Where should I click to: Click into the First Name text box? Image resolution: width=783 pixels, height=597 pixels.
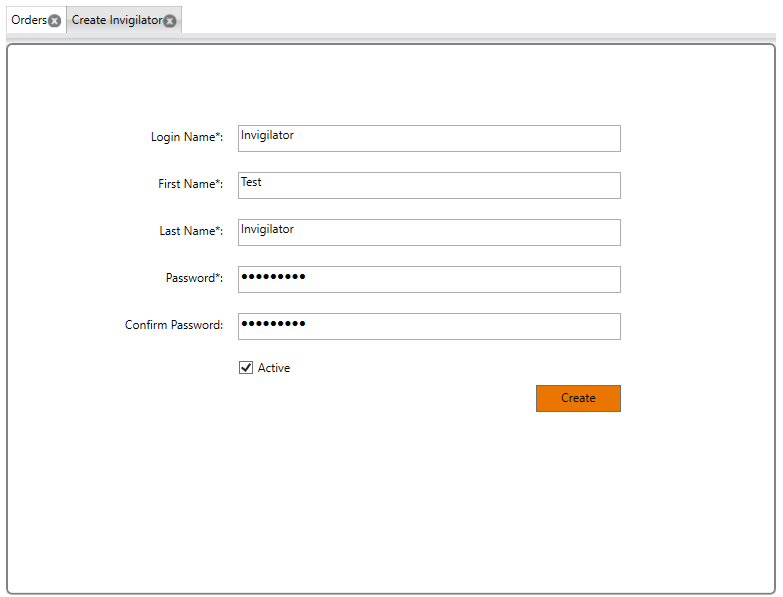(429, 185)
